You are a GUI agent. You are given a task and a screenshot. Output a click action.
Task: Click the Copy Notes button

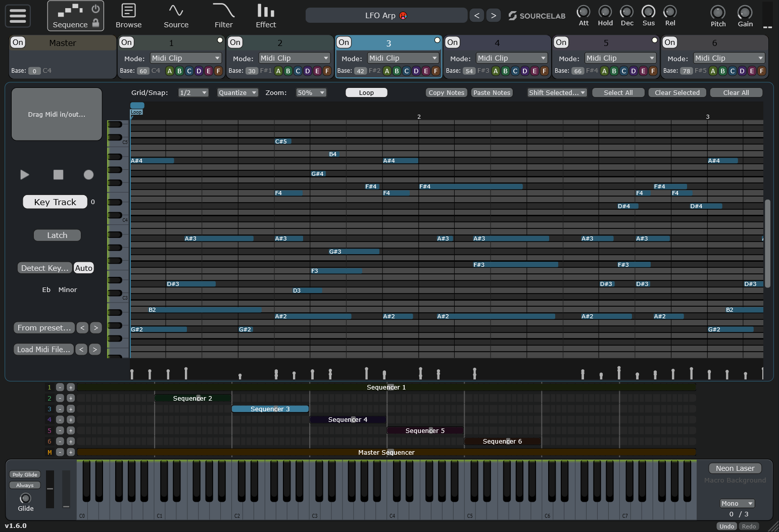446,92
